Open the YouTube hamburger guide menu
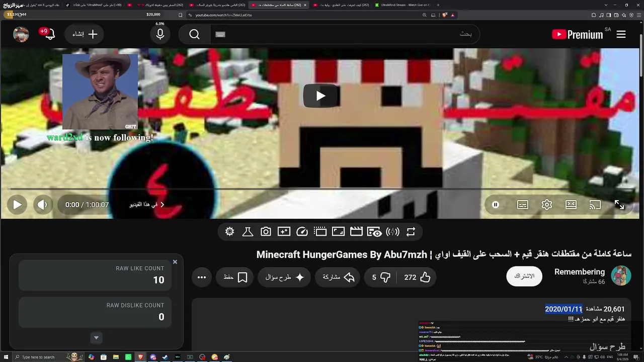This screenshot has width=644, height=362. [621, 34]
